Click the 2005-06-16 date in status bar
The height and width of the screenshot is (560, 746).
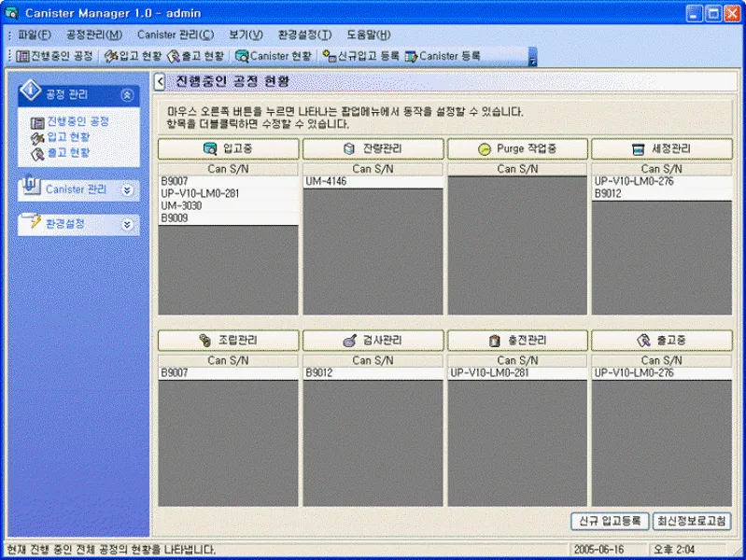coord(598,550)
